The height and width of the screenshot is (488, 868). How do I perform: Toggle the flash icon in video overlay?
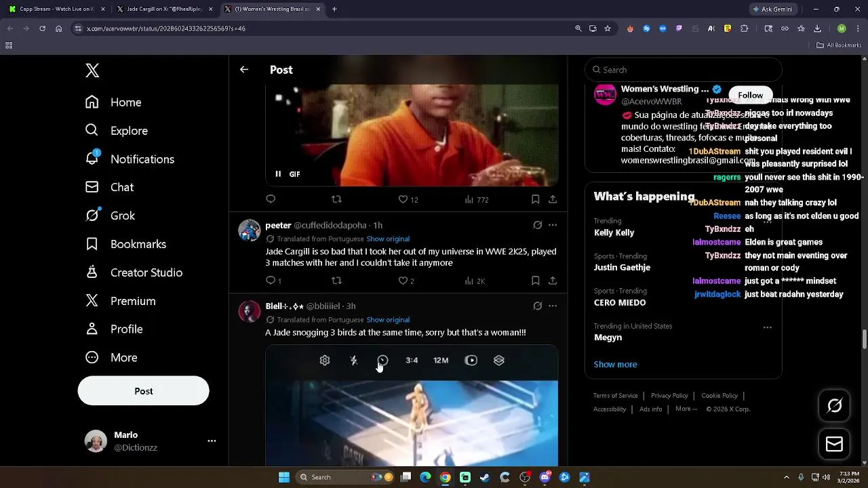(x=353, y=361)
